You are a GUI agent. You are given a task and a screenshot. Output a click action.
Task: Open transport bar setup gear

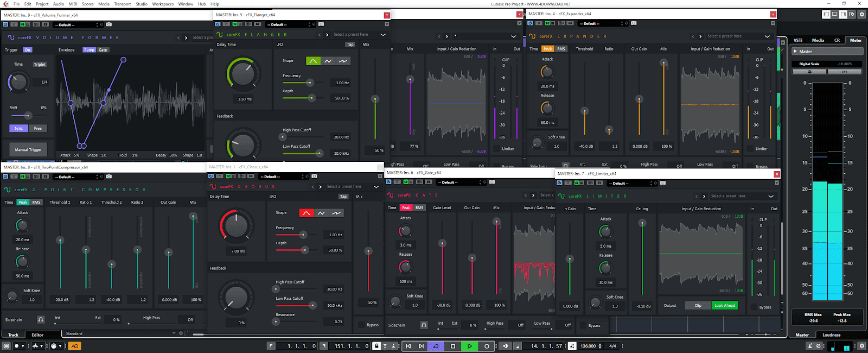[x=861, y=346]
